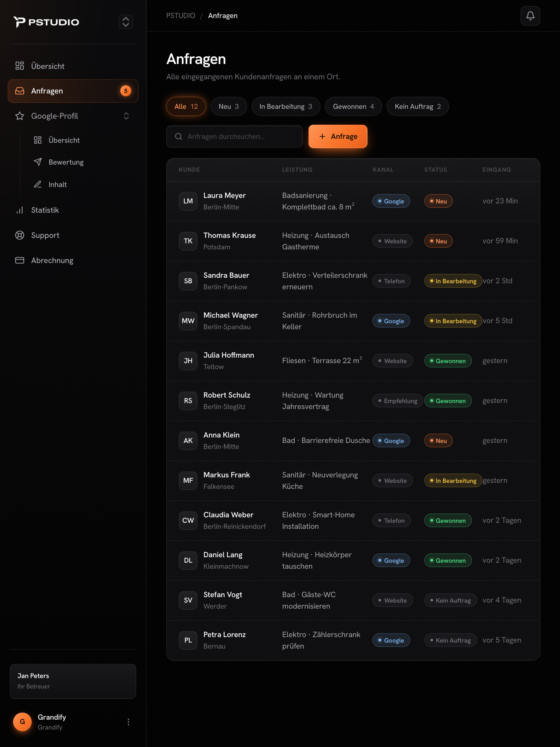Click Thomas Krause's Website channel badge

392,241
